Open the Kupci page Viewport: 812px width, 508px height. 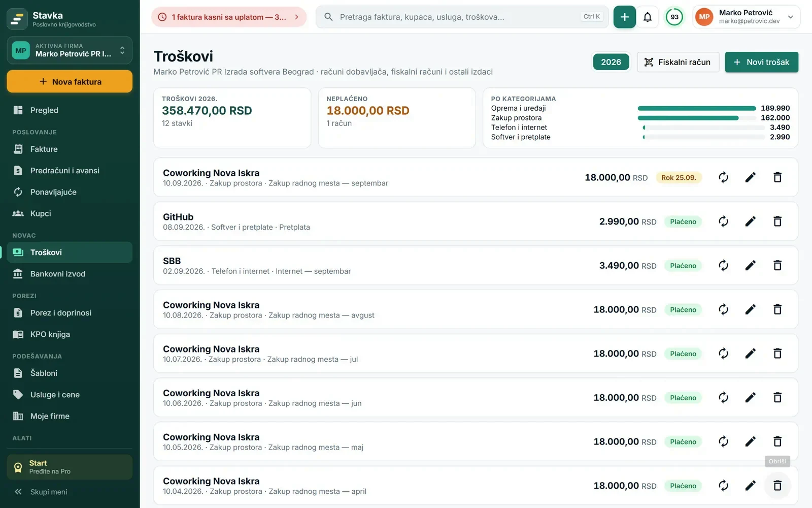tap(70, 213)
